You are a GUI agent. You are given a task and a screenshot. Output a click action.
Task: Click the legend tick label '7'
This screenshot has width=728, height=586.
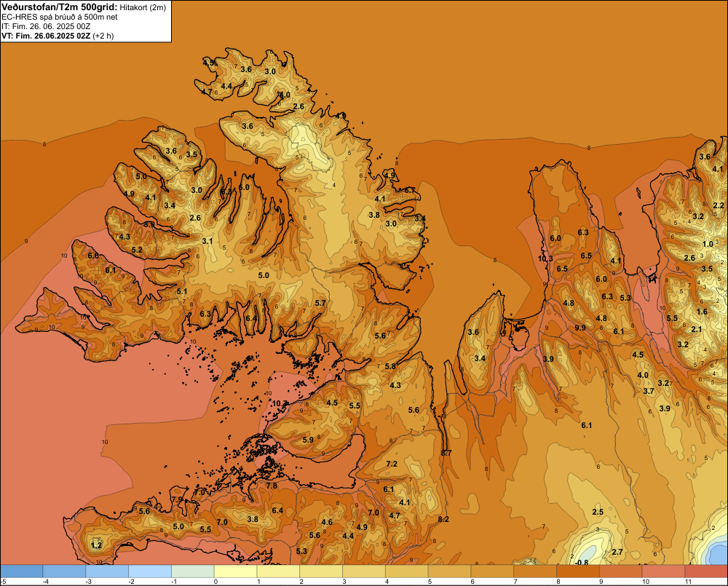point(515,582)
